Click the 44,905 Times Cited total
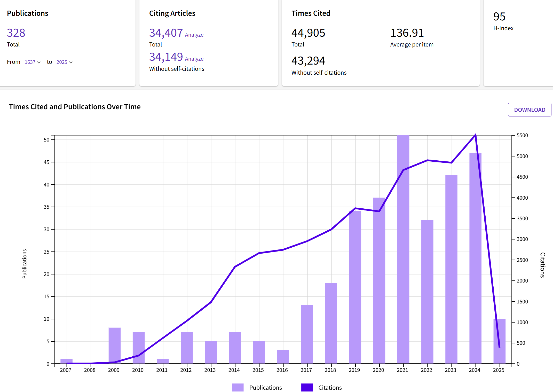 coord(308,33)
